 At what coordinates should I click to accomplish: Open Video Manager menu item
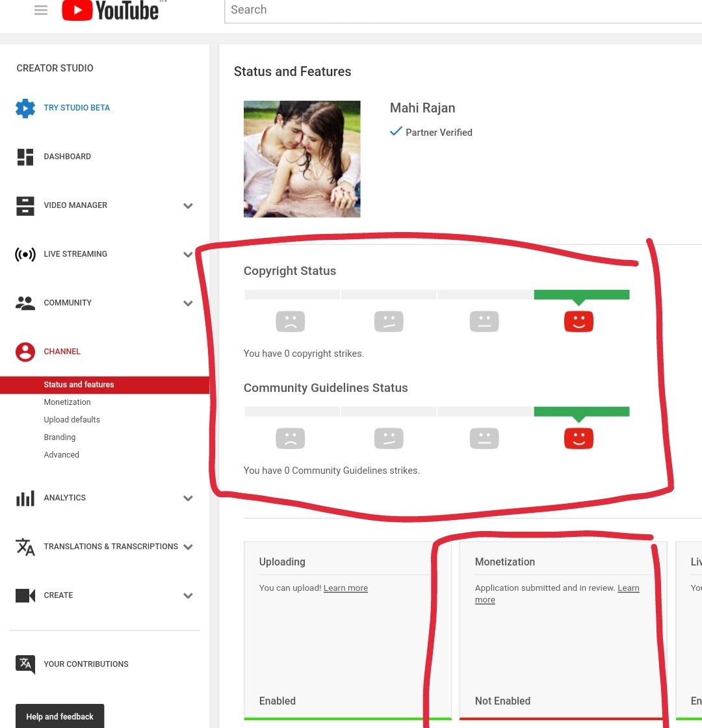tap(75, 205)
